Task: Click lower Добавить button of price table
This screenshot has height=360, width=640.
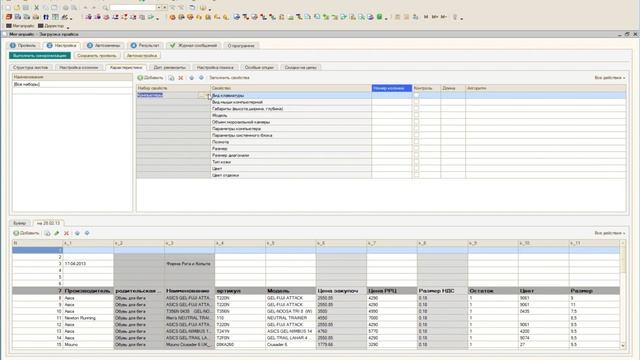Action: click(x=27, y=233)
